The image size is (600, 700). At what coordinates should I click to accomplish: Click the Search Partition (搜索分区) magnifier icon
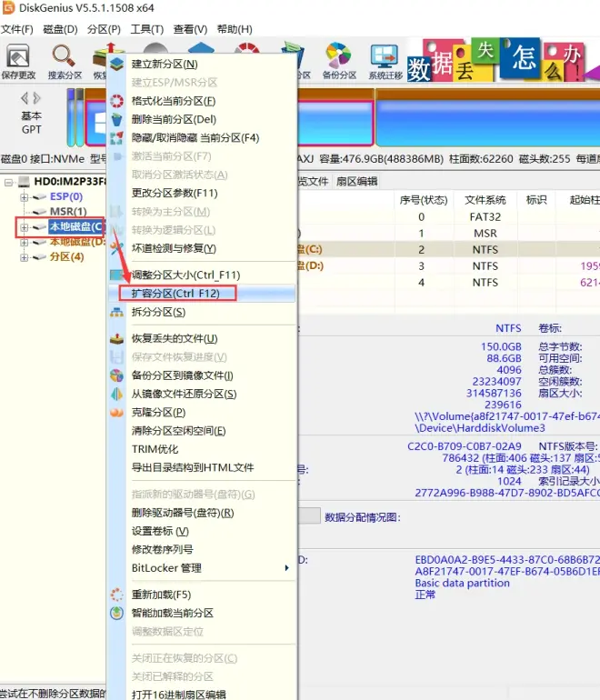coord(64,56)
